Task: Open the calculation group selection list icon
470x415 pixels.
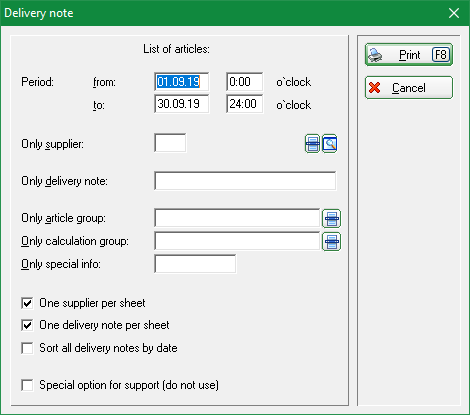Action: pos(331,241)
